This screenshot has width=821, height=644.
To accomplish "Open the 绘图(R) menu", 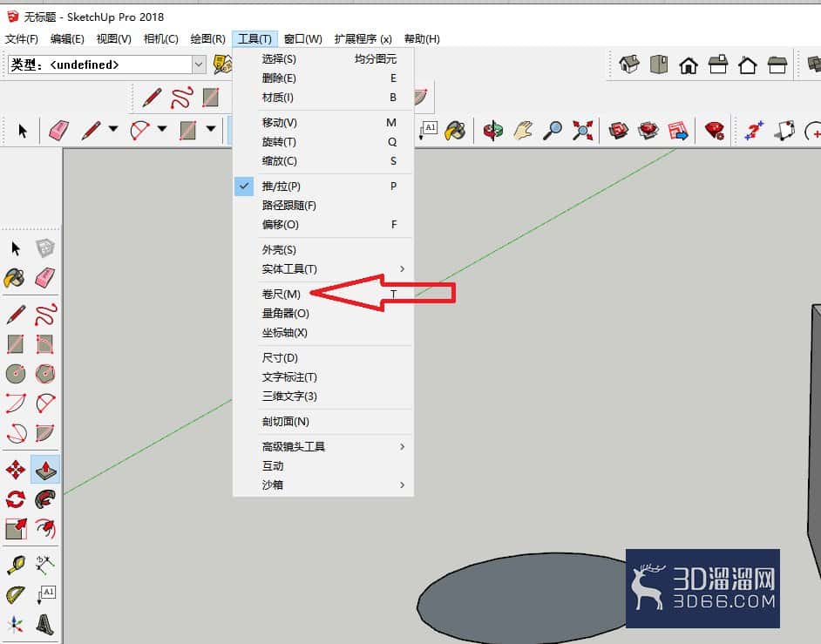I will (208, 38).
